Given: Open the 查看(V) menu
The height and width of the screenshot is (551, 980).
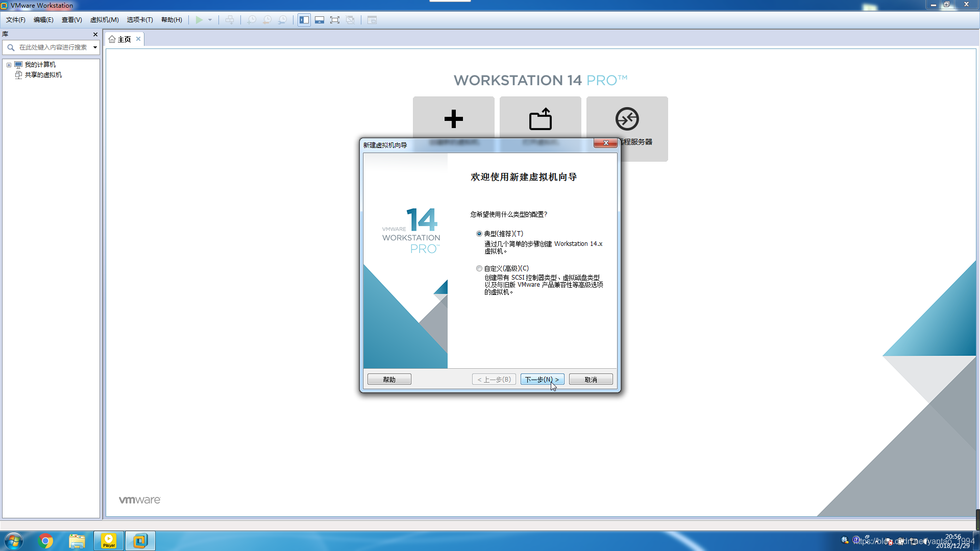Looking at the screenshot, I should [x=72, y=20].
